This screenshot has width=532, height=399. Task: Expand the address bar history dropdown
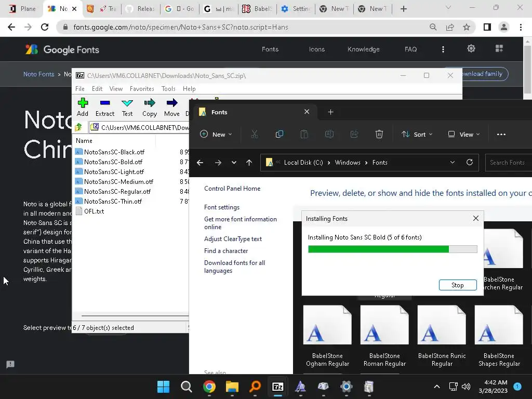point(453,162)
